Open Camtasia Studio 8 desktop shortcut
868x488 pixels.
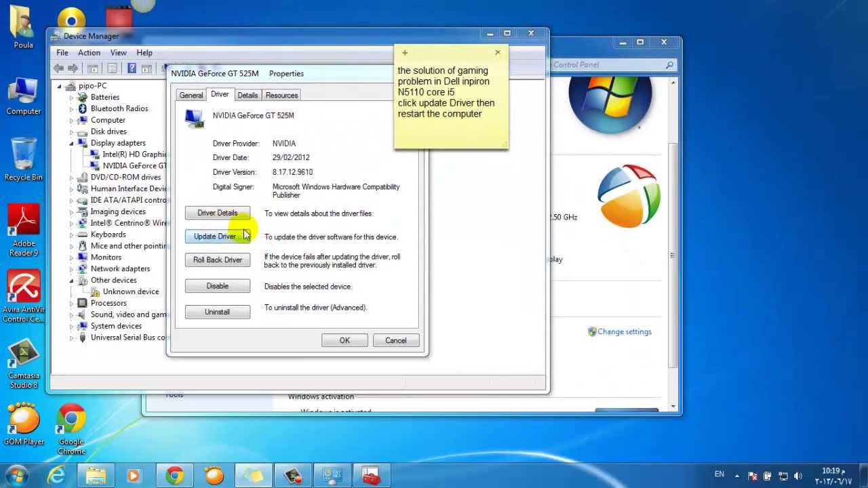pyautogui.click(x=24, y=364)
